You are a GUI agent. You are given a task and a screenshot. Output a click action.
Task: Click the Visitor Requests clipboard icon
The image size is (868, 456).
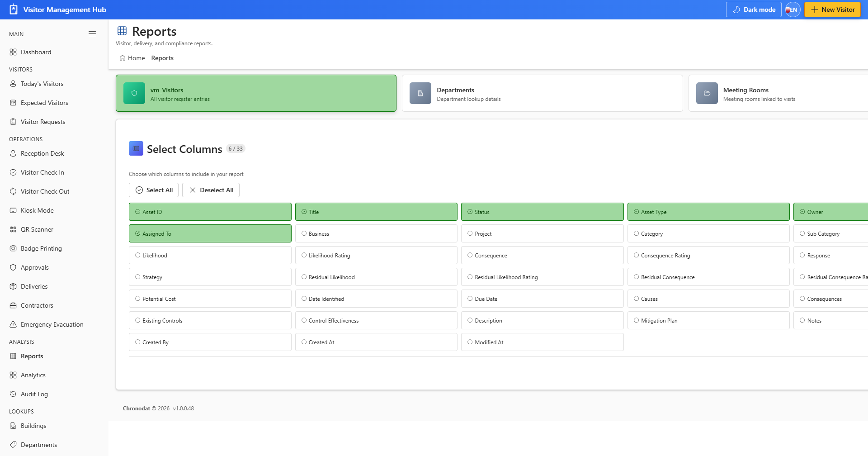[13, 122]
